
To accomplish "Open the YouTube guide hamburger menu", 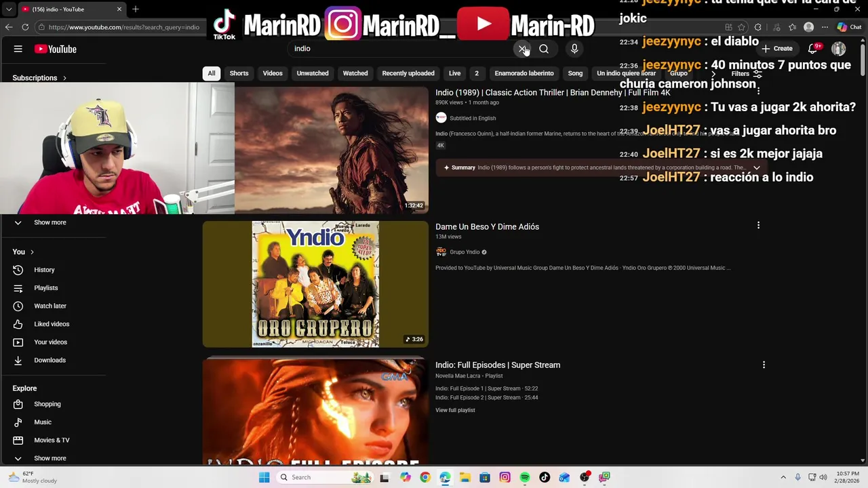I will tap(18, 49).
